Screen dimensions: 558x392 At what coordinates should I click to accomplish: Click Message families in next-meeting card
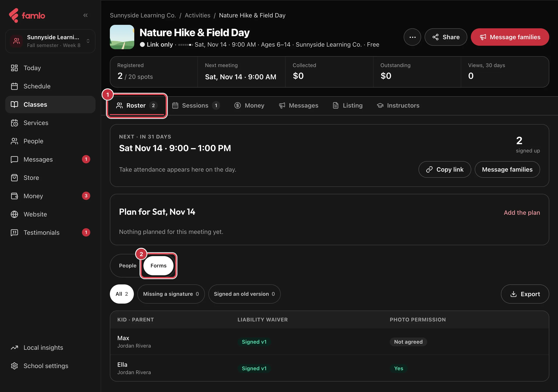click(x=507, y=169)
